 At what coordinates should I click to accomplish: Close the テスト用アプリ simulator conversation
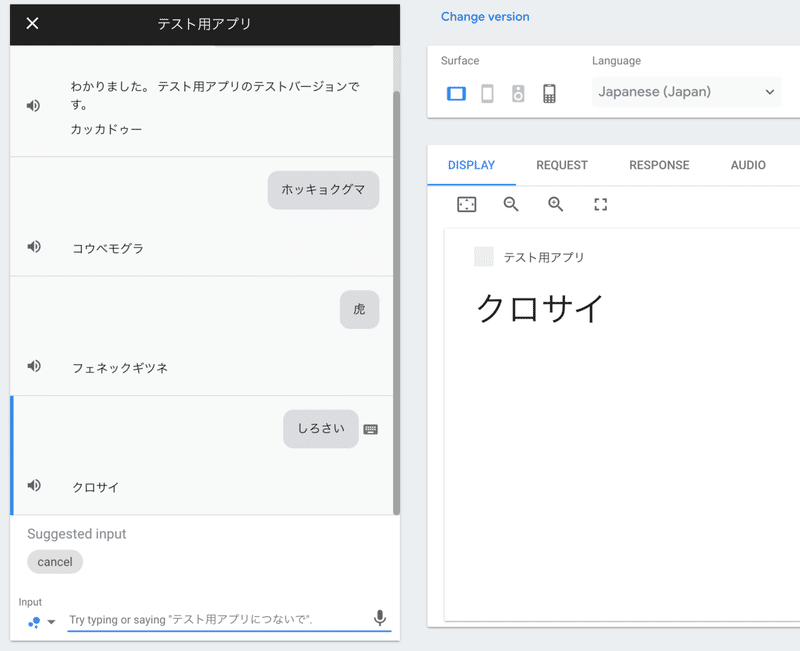coord(32,23)
